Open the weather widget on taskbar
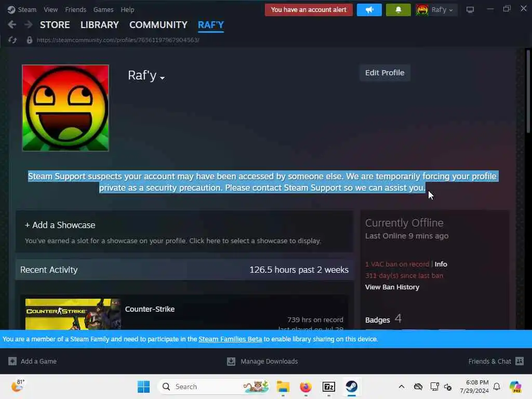This screenshot has width=532, height=399. [x=18, y=386]
